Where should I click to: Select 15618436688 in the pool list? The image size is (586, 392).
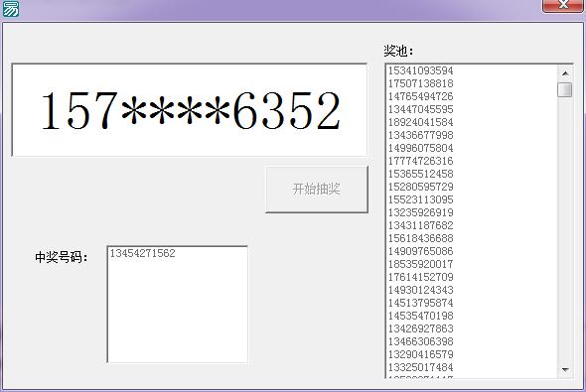(x=420, y=238)
